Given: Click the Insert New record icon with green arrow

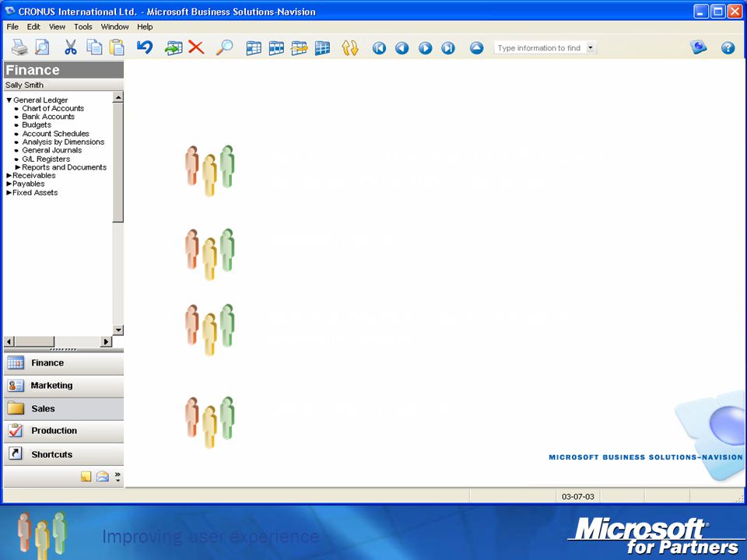Looking at the screenshot, I should point(174,47).
